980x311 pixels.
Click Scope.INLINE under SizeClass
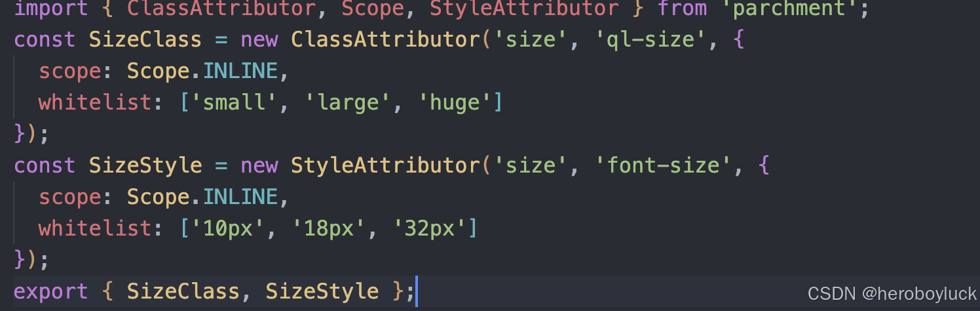202,71
